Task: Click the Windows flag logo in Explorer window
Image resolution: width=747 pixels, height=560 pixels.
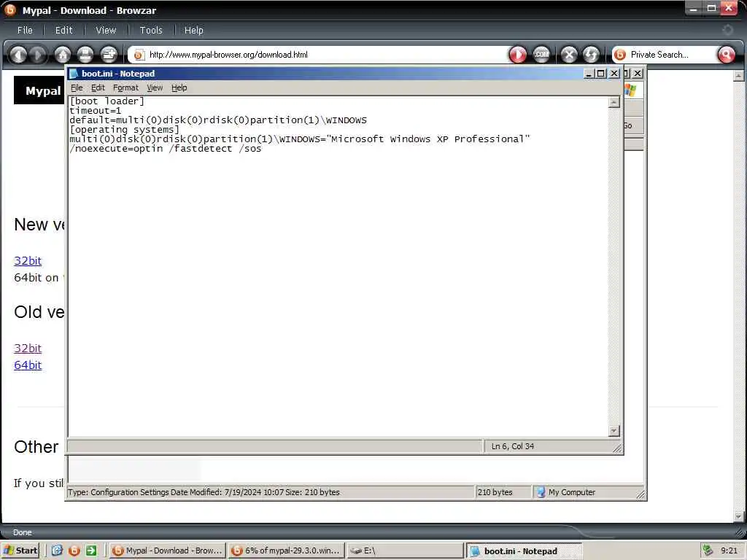Action: point(631,90)
